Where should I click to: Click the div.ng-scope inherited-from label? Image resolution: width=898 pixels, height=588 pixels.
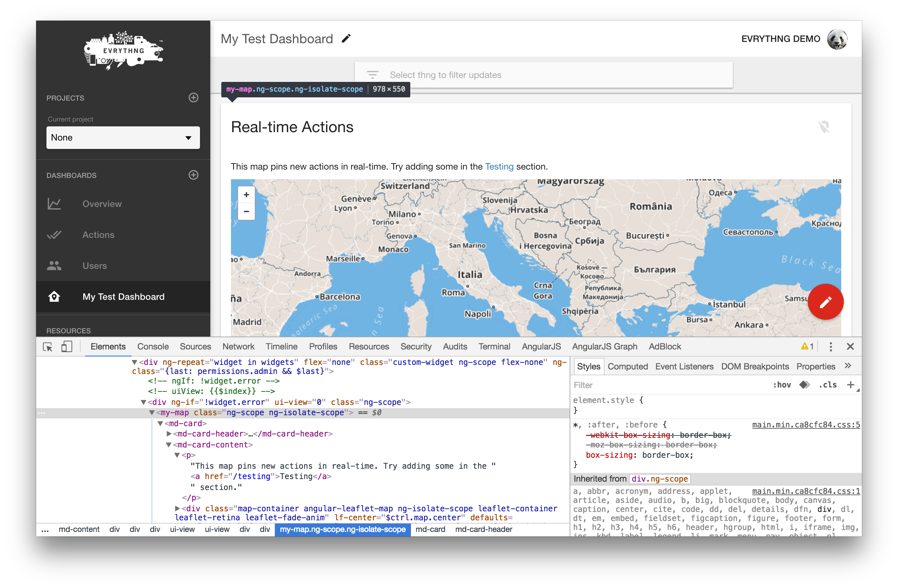[x=660, y=479]
